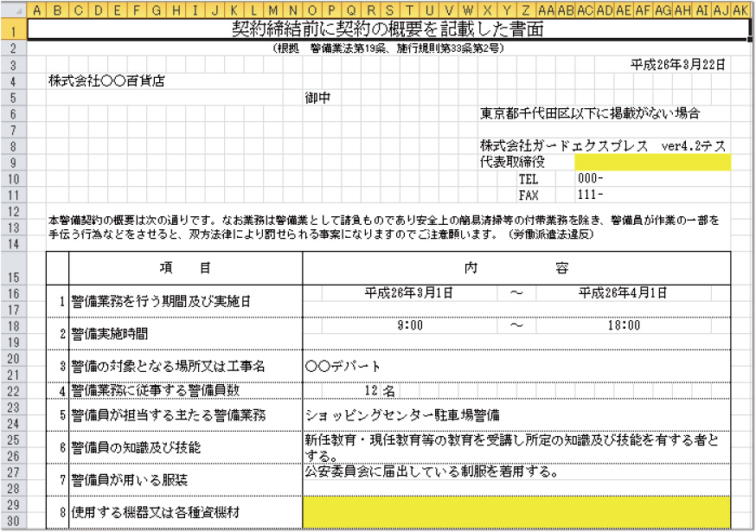Select column AC via its header
The width and height of the screenshot is (756, 532).
[585, 10]
